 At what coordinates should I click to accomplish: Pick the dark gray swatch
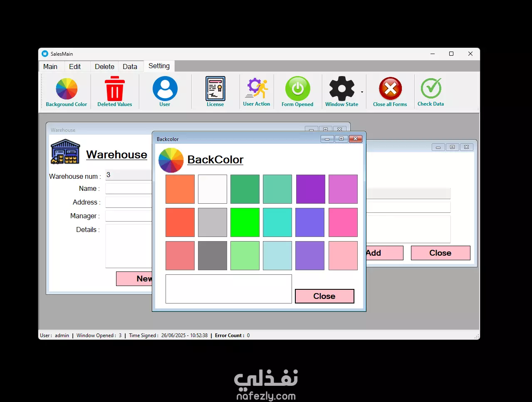coord(213,256)
